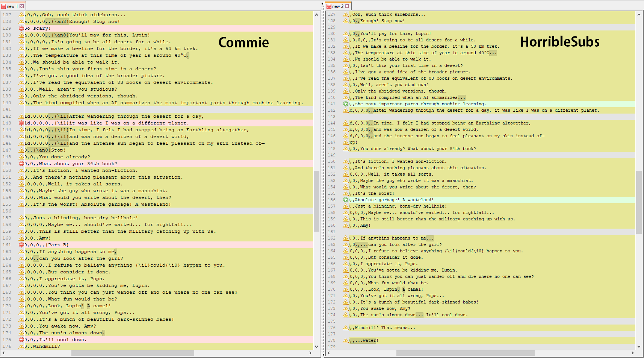Click warning icon beside "Look, Lupin, a camel!" in new 2
Viewport: 644px width, 358px height.
point(346,289)
